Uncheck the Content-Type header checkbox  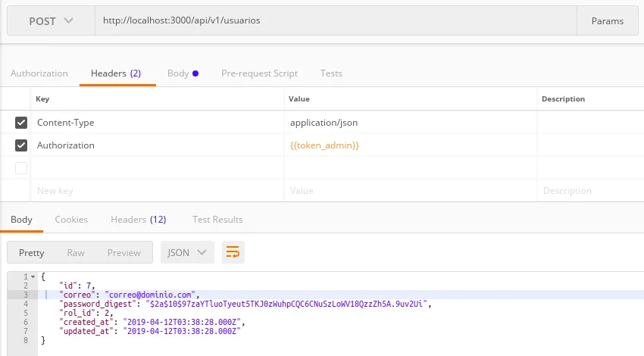pyautogui.click(x=21, y=122)
